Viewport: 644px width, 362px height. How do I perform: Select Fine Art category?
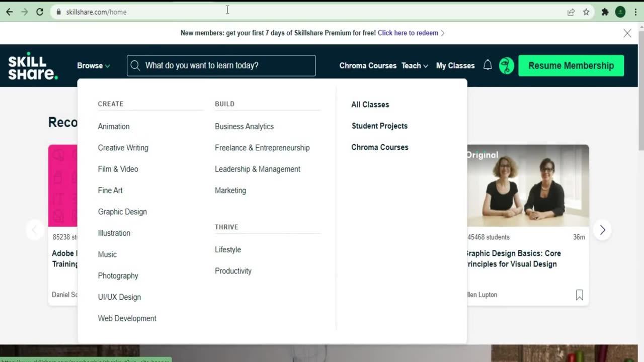click(110, 191)
